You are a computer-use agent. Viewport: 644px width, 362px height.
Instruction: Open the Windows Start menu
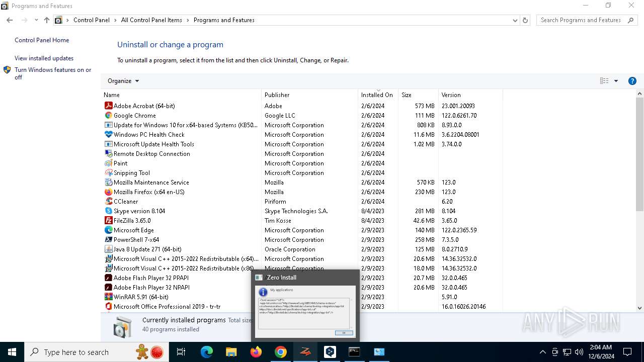pyautogui.click(x=12, y=352)
